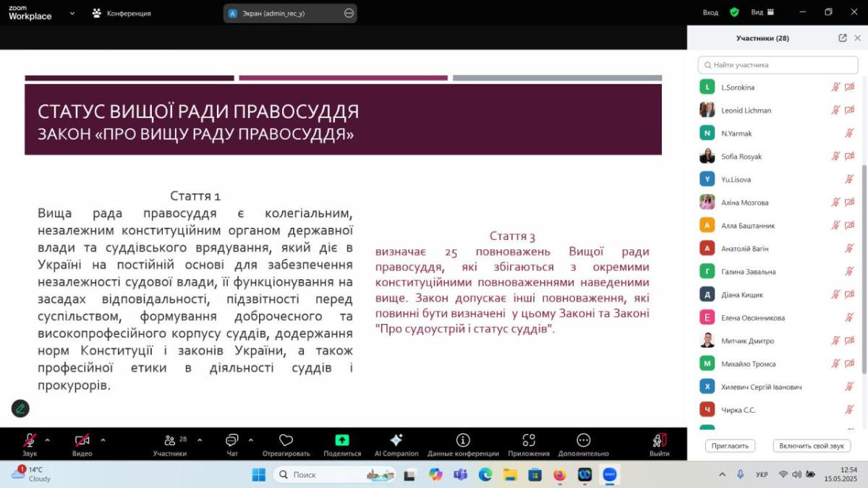Click the green encryption shield icon
The height and width of the screenshot is (488, 868).
tap(734, 12)
